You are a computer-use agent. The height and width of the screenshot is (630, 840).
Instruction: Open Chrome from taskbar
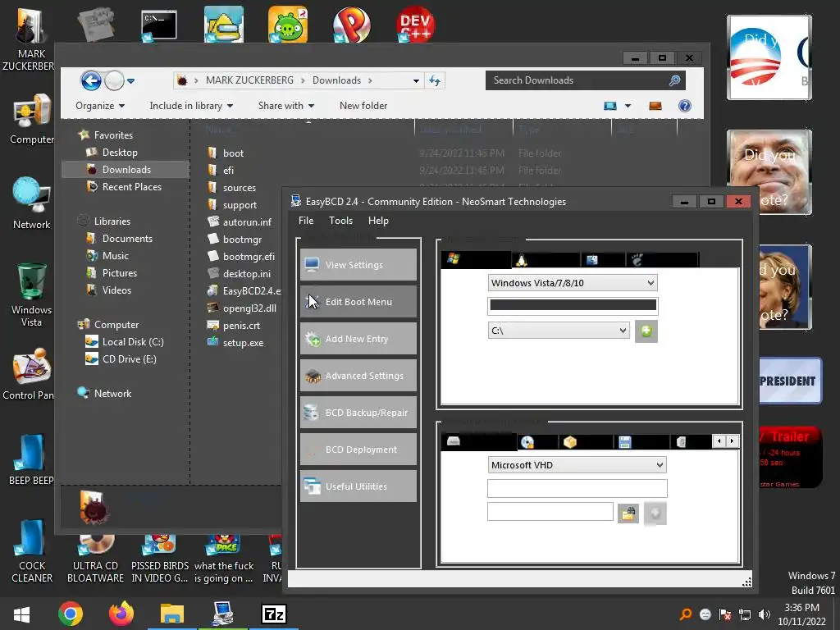[x=71, y=614]
